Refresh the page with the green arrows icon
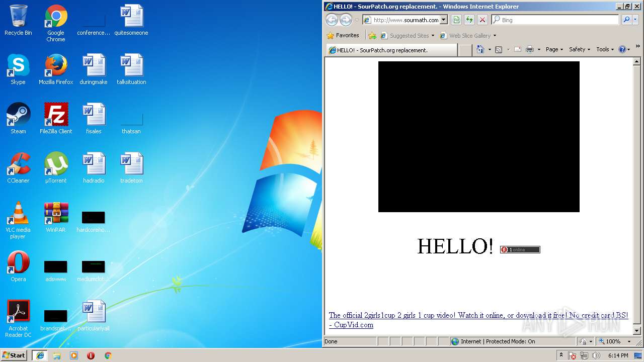 [469, 20]
